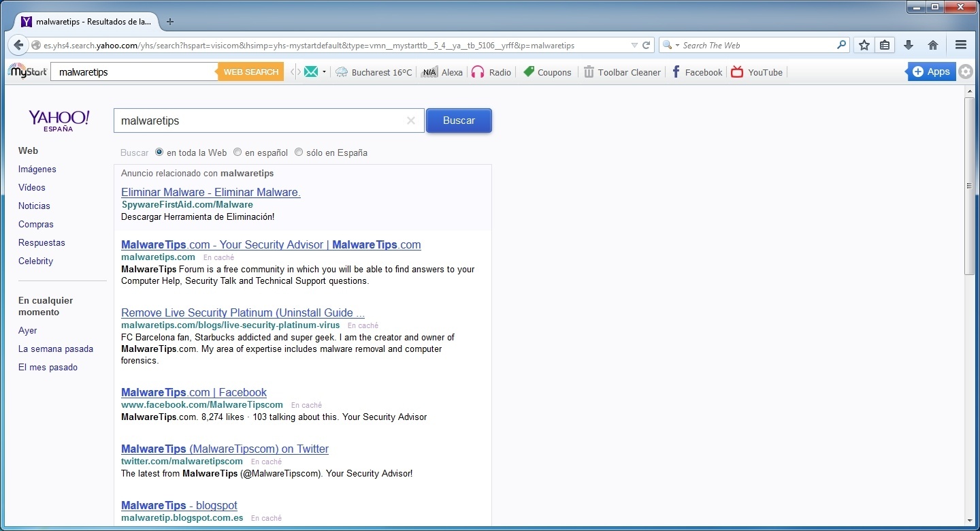Screen dimensions: 980x531
Task: Switch to Imágenes search results
Action: (x=37, y=169)
